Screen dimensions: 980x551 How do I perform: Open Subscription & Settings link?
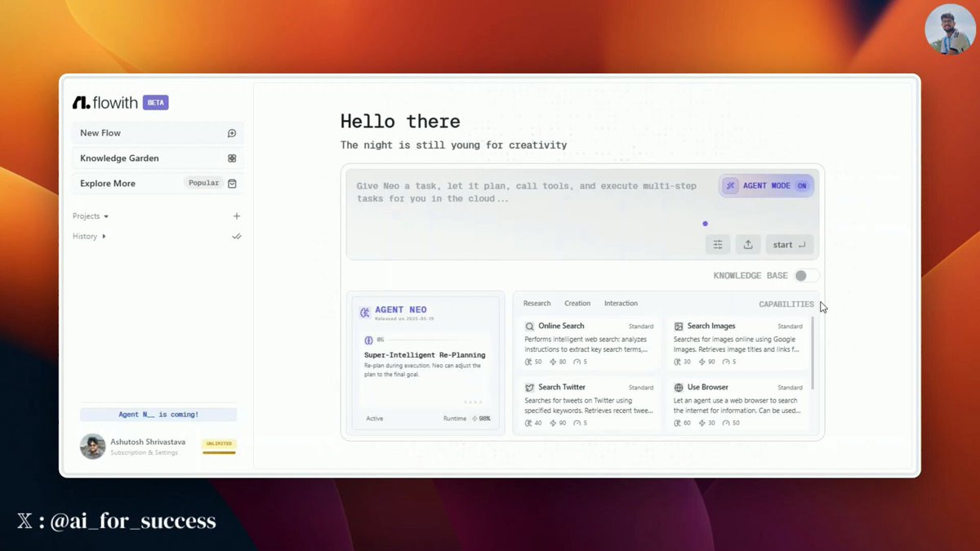[144, 452]
